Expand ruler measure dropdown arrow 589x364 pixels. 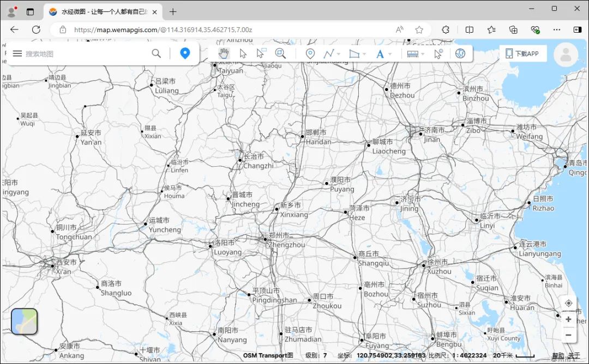423,54
